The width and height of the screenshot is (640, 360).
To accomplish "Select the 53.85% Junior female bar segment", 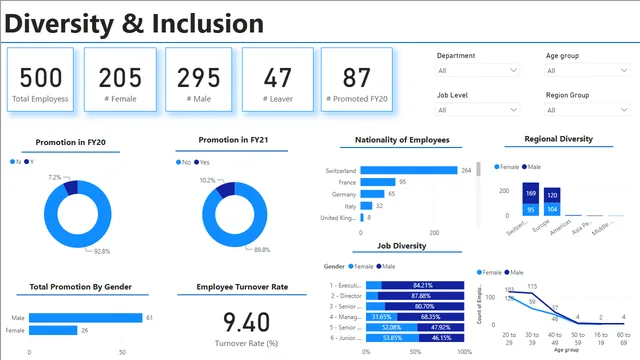I will (392, 338).
